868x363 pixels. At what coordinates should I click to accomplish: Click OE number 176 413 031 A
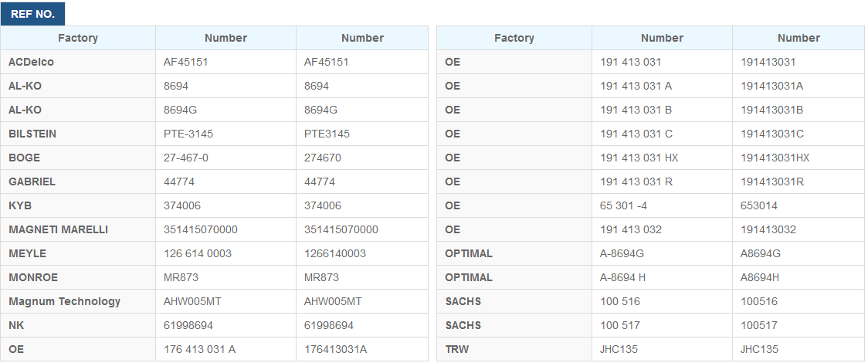click(199, 349)
